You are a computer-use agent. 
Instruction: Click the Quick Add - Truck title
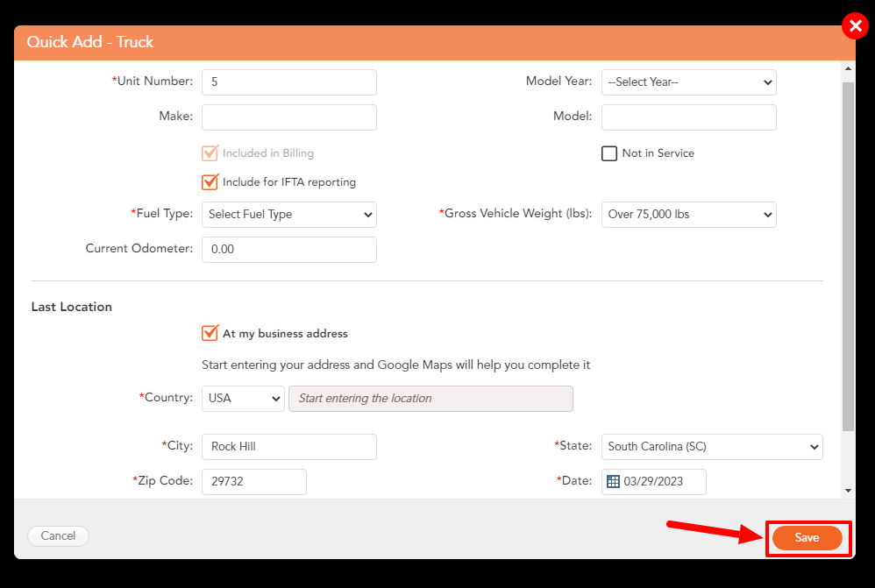pyautogui.click(x=89, y=42)
